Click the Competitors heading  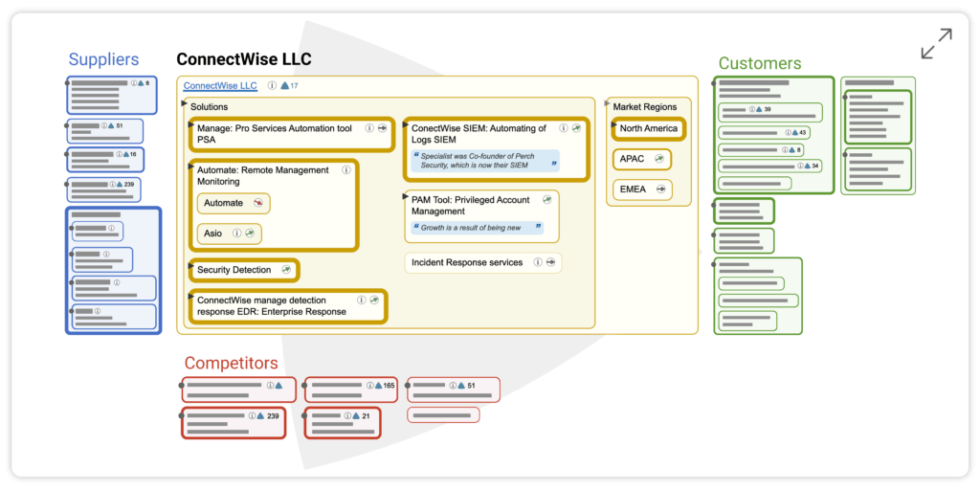click(x=232, y=363)
